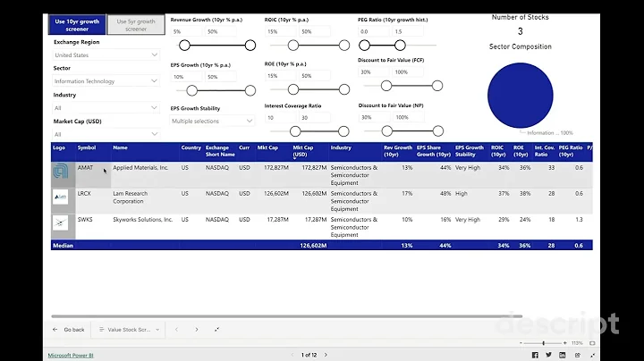Click the Discount to Fair Value (FCF) left handle
Screen dimensions: 644x361
tap(386, 86)
